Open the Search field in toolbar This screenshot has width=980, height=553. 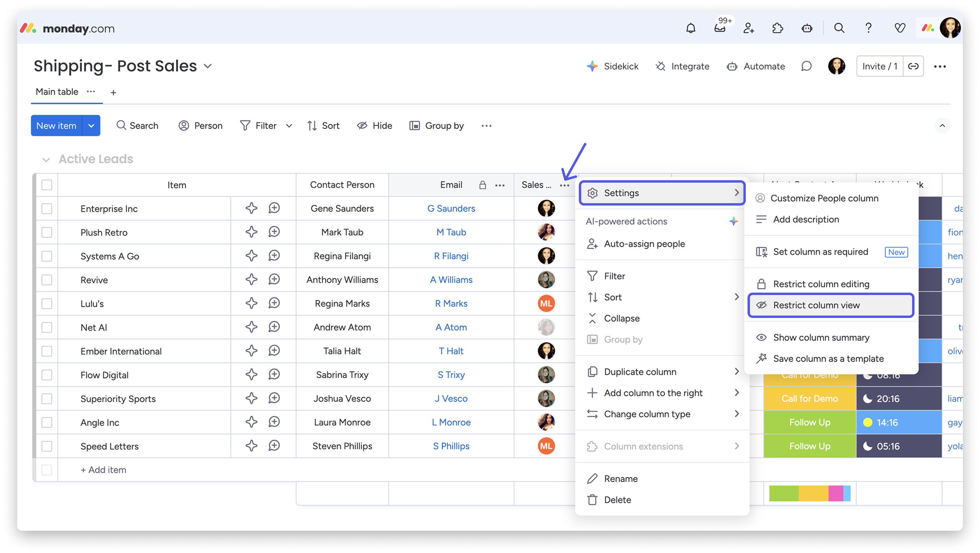pos(137,126)
